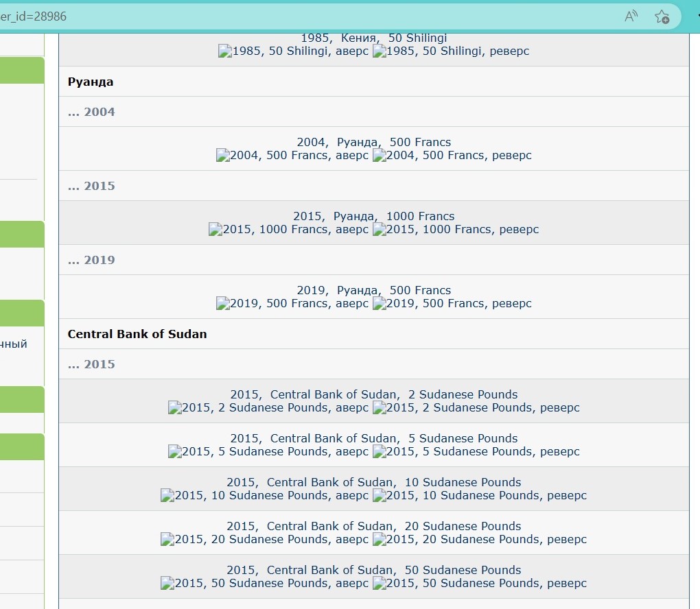Click the Central Bank of Sudan section heading
This screenshot has height=609, width=700.
[137, 334]
